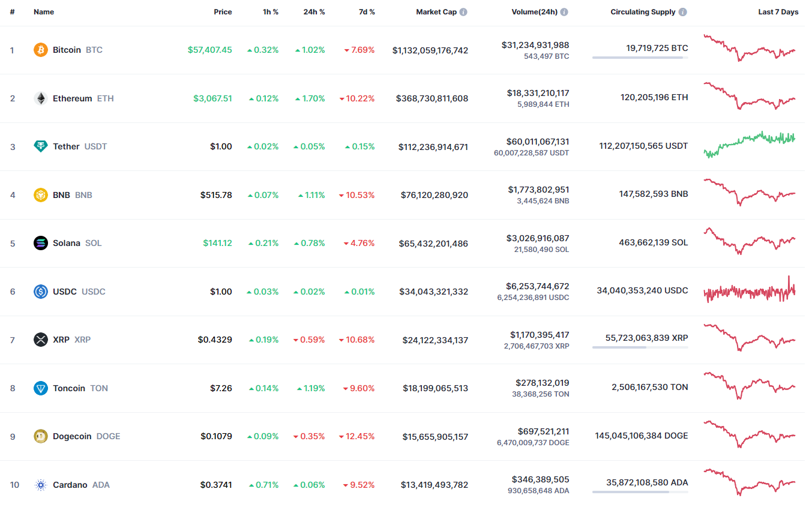Sort table by 24h % column header

click(314, 12)
